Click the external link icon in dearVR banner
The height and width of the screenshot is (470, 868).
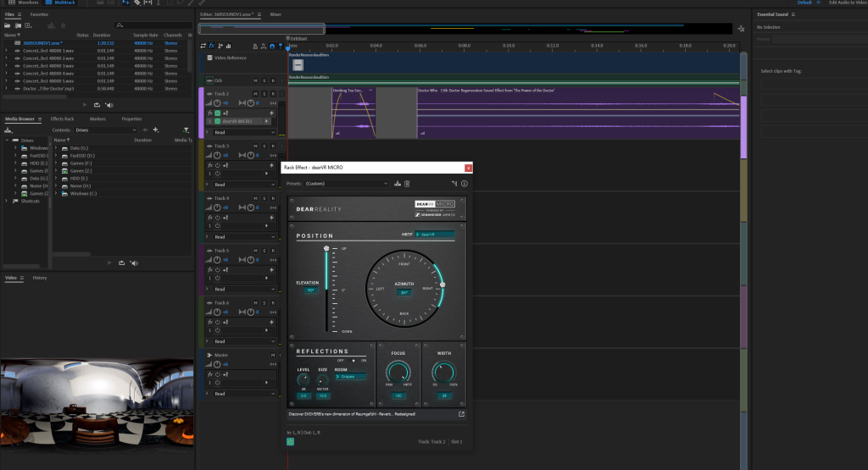pos(462,414)
